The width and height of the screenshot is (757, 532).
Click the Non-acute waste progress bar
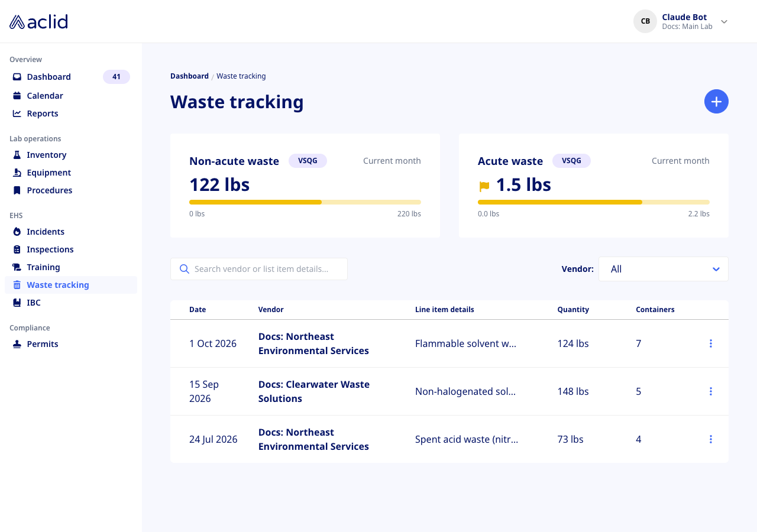pos(305,202)
